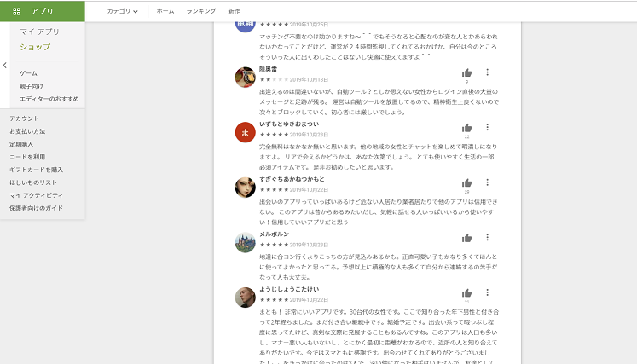The image size is (637, 364).
Task: Click コードを利用 link
Action: point(27,157)
